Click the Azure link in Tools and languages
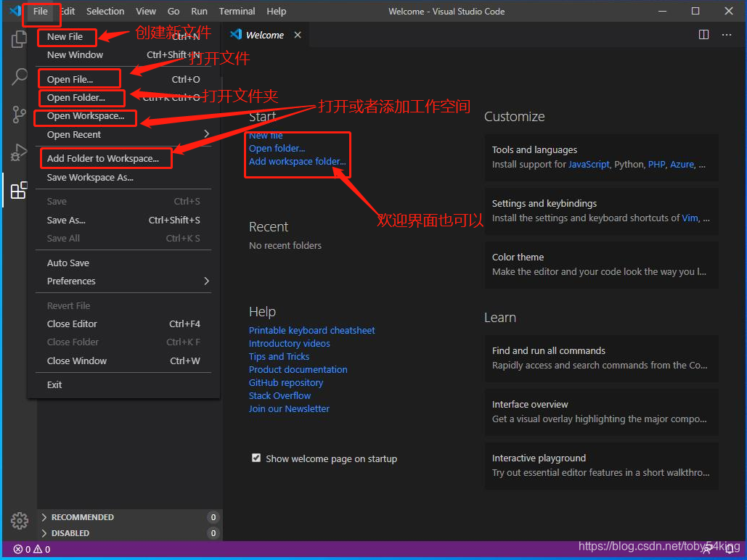Image resolution: width=747 pixels, height=560 pixels. point(682,164)
